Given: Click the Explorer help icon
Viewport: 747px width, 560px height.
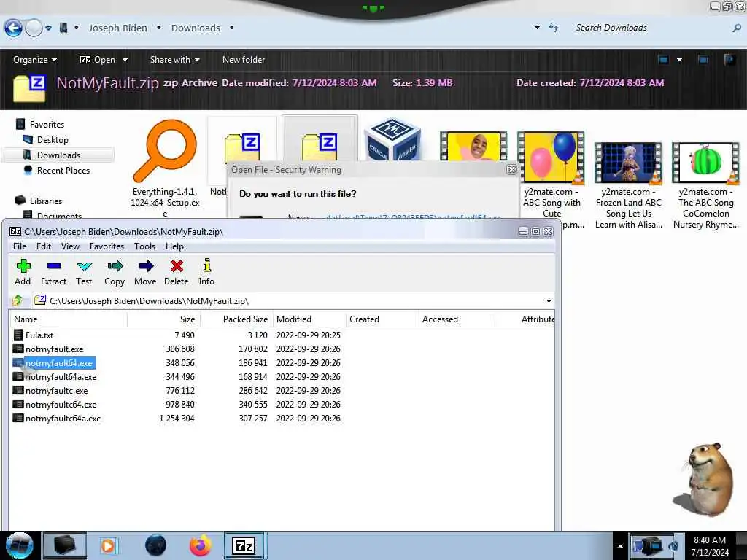Looking at the screenshot, I should coord(729,60).
